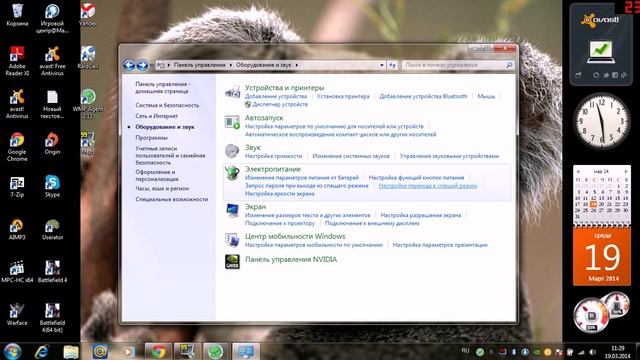
Task: Click Настройка перехода в спящий режим
Action: (428, 186)
